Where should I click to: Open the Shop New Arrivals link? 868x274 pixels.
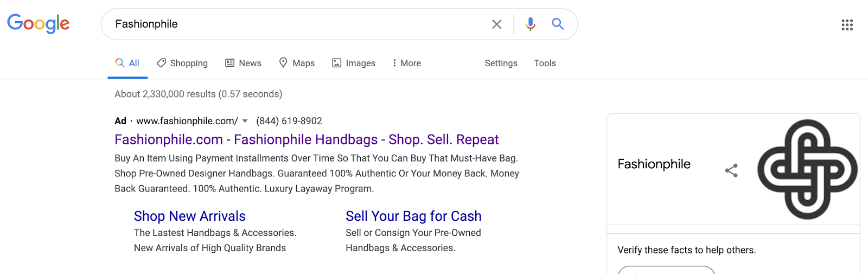point(190,216)
